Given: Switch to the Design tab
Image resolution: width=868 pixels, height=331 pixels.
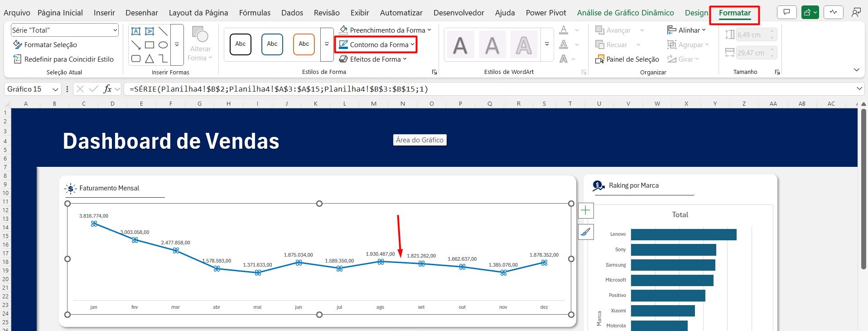Looking at the screenshot, I should click(x=696, y=13).
